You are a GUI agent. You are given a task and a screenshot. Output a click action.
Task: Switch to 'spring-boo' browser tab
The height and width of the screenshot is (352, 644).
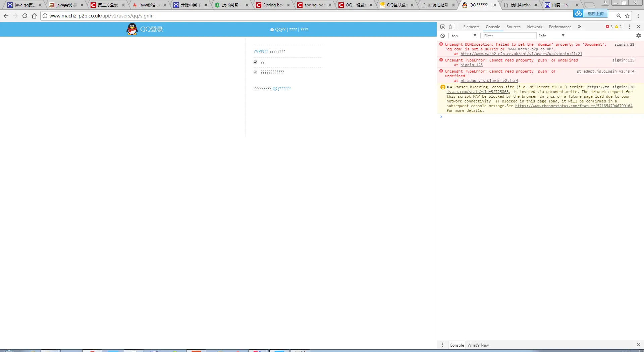[x=314, y=5]
